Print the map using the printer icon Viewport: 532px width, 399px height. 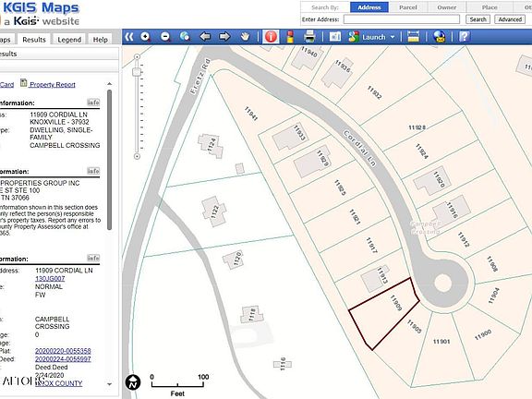tap(309, 37)
